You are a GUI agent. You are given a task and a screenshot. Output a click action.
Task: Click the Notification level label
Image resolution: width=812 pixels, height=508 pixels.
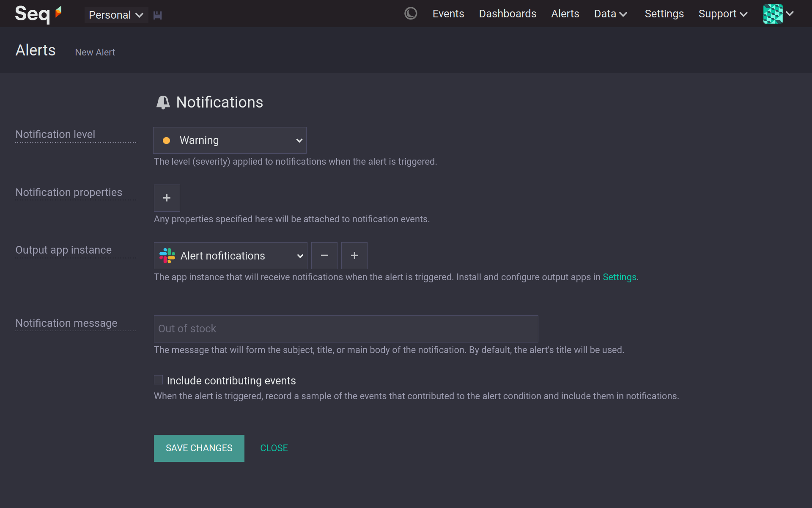point(55,135)
